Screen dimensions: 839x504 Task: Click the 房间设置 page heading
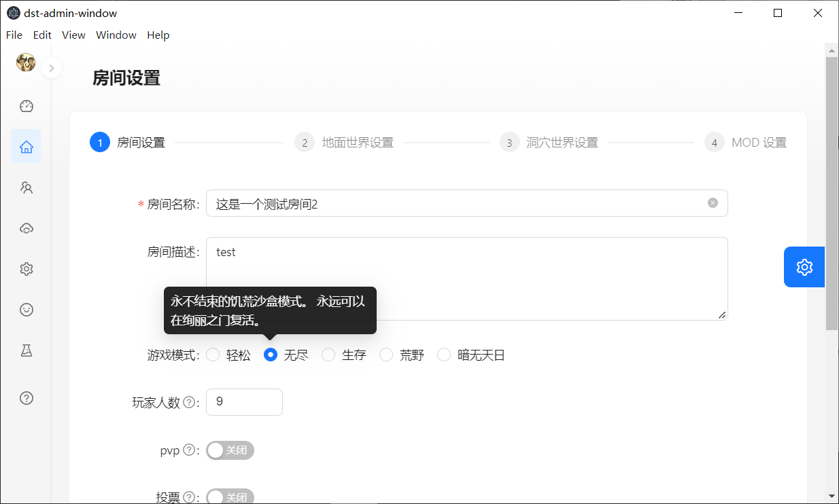[126, 78]
